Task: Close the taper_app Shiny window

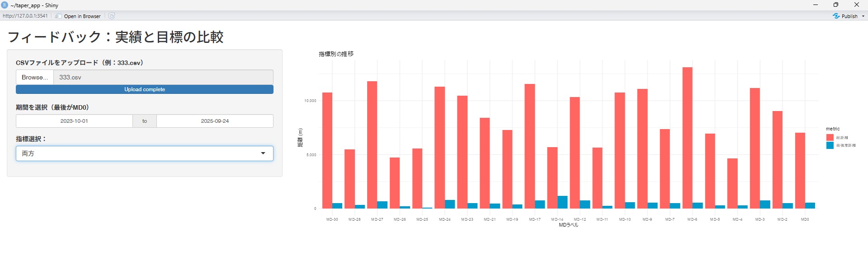Action: click(x=856, y=5)
